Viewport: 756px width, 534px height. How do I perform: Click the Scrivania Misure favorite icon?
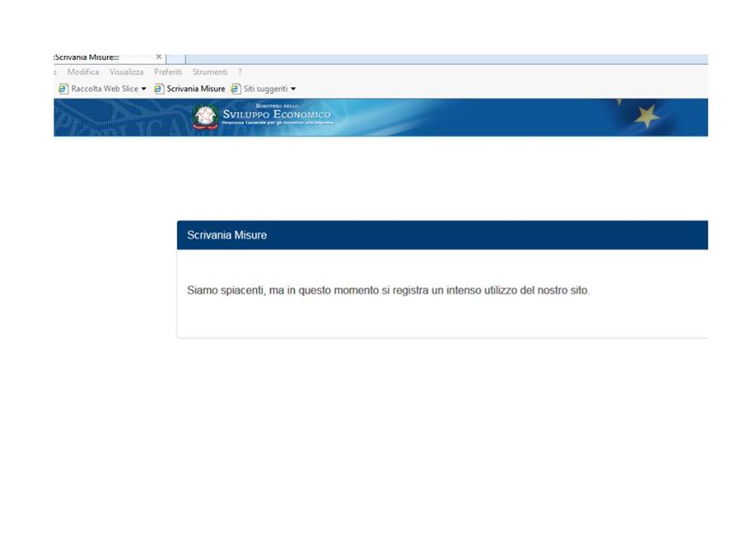pos(158,89)
